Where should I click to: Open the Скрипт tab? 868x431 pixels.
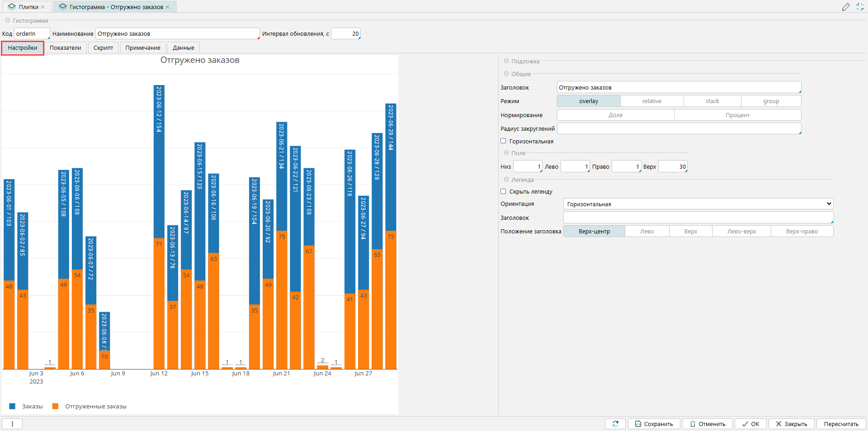(x=103, y=48)
